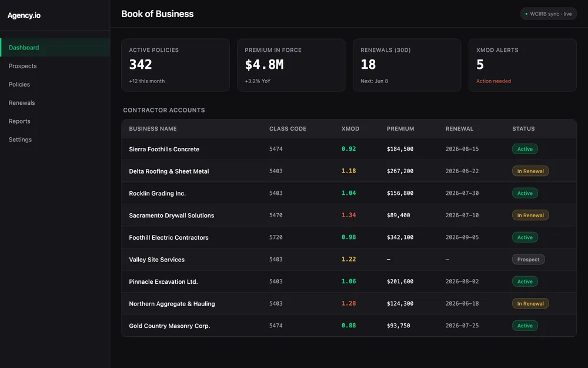Click renewal date 2026-06-22

[x=462, y=171]
